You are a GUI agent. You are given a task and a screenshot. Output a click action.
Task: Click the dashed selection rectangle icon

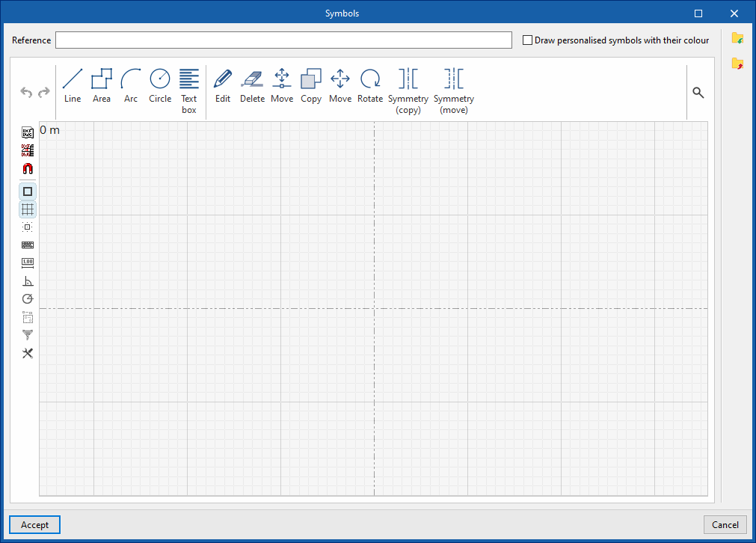coord(28,317)
